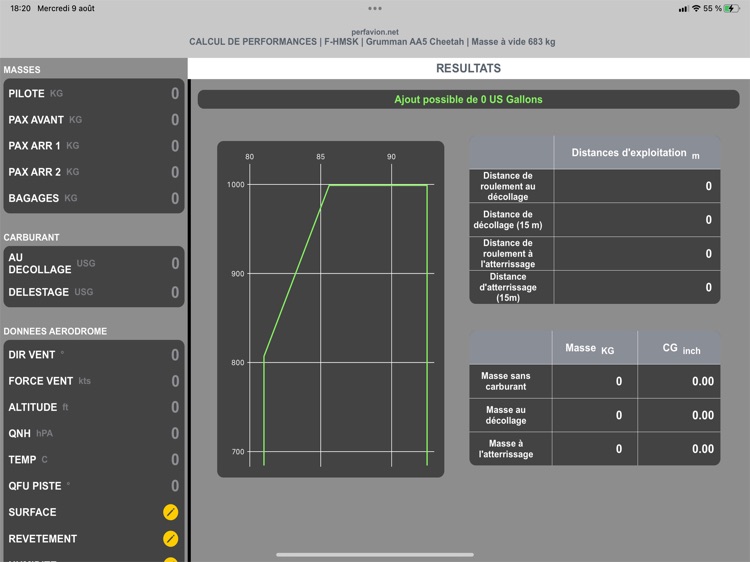Viewport: 750px width, 562px height.
Task: Open the three-dot multitasking menu
Action: point(375,8)
